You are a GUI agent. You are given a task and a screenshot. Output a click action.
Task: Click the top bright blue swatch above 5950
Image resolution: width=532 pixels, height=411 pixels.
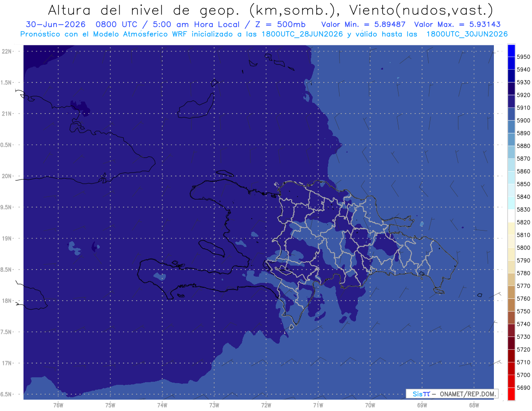click(511, 51)
